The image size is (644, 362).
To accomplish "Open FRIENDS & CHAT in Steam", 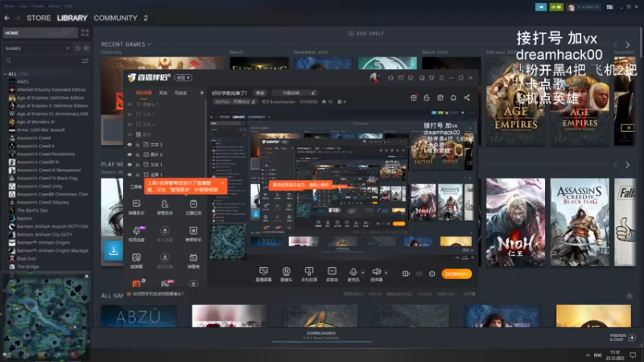I will click(622, 337).
